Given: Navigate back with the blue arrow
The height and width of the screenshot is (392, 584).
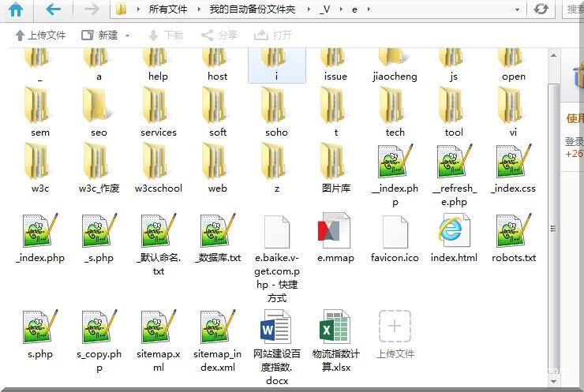Looking at the screenshot, I should [x=53, y=9].
